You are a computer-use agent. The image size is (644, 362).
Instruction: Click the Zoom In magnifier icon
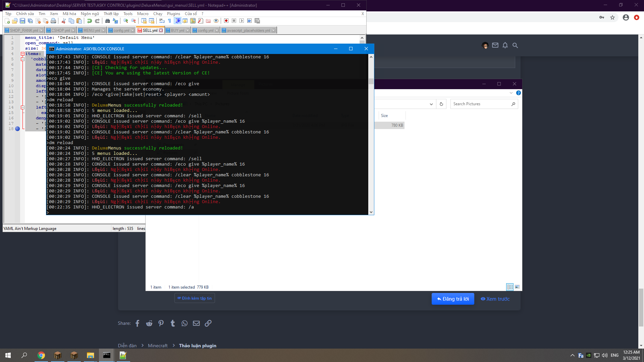(x=126, y=21)
